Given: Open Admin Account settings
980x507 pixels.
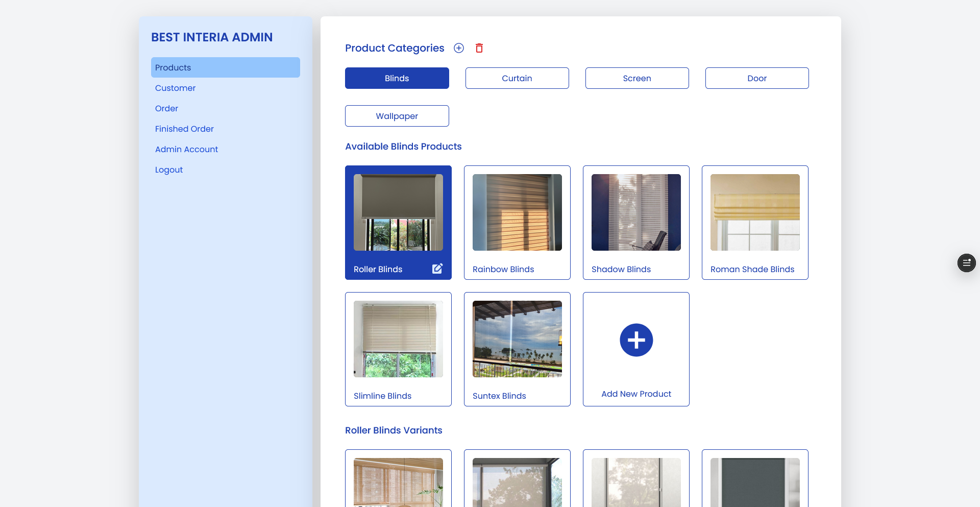Looking at the screenshot, I should [x=186, y=149].
